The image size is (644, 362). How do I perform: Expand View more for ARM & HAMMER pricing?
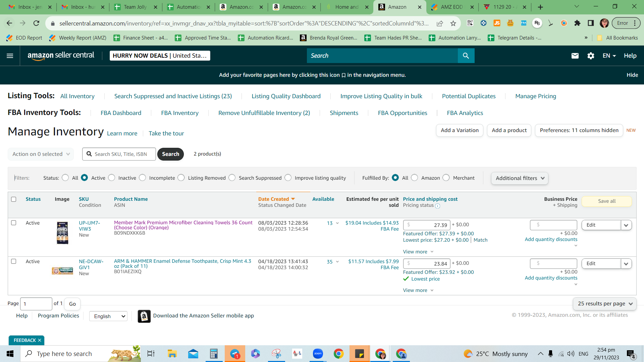(x=418, y=290)
